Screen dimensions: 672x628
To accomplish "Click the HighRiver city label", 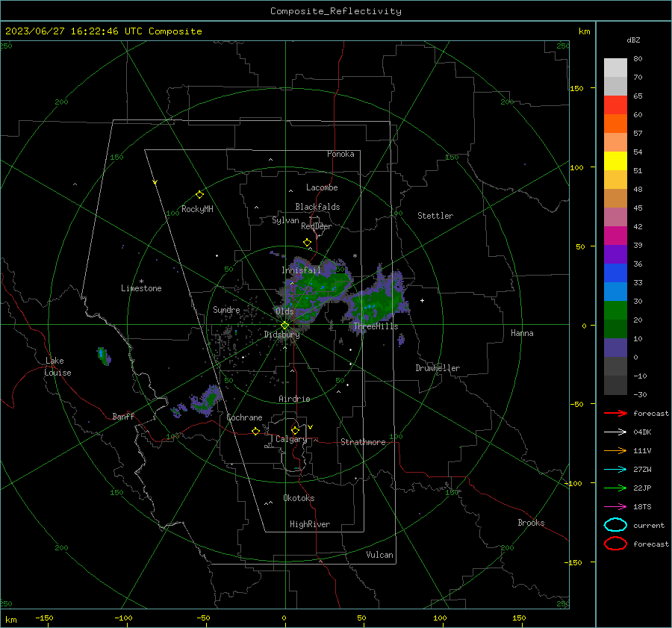I will [310, 524].
